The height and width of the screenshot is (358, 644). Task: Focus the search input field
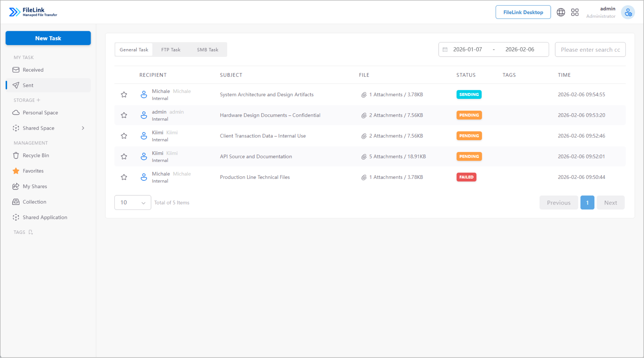click(x=590, y=50)
